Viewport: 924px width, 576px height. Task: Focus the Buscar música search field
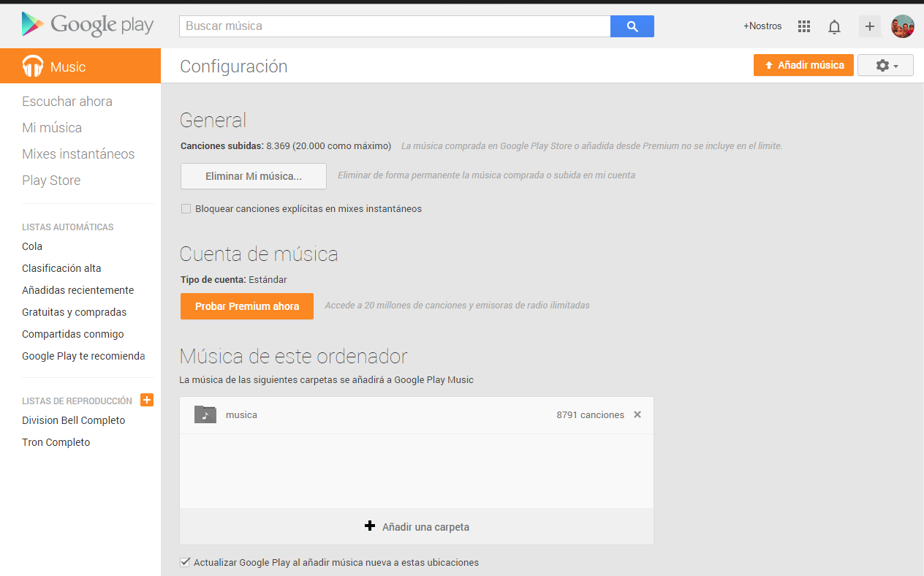click(x=395, y=26)
